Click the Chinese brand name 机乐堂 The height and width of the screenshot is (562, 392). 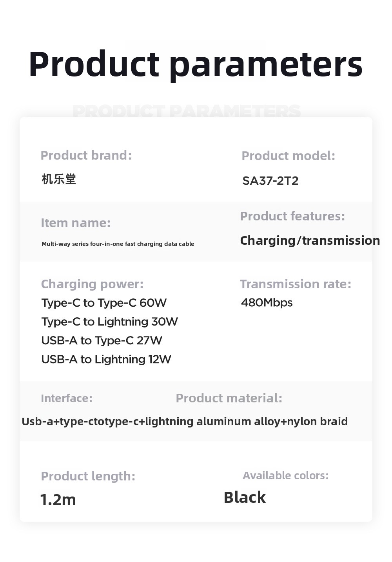pos(59,179)
